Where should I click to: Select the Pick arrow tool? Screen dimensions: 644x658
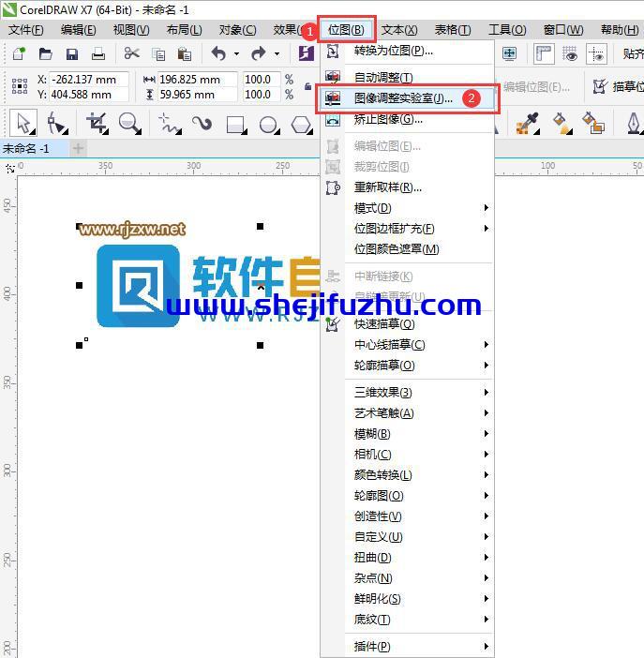(x=23, y=123)
